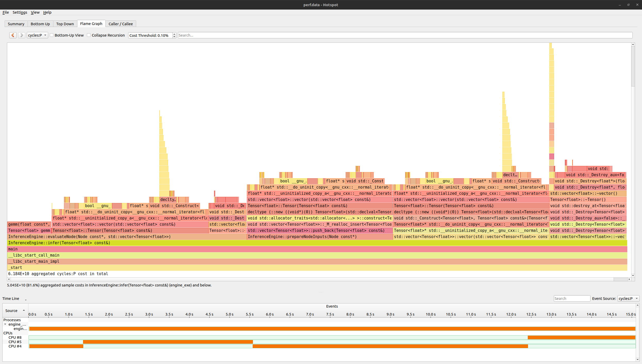This screenshot has height=364, width=642.
Task: Switch to the Top Down tab
Action: pos(65,24)
